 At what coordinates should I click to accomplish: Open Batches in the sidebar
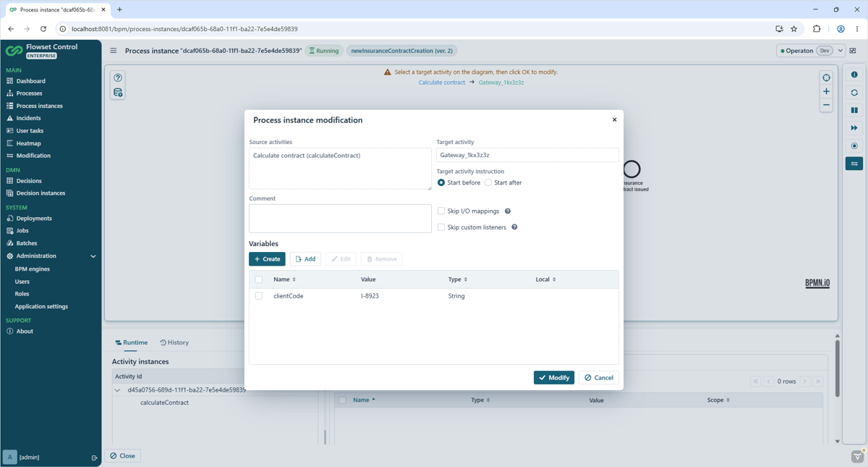click(x=27, y=243)
